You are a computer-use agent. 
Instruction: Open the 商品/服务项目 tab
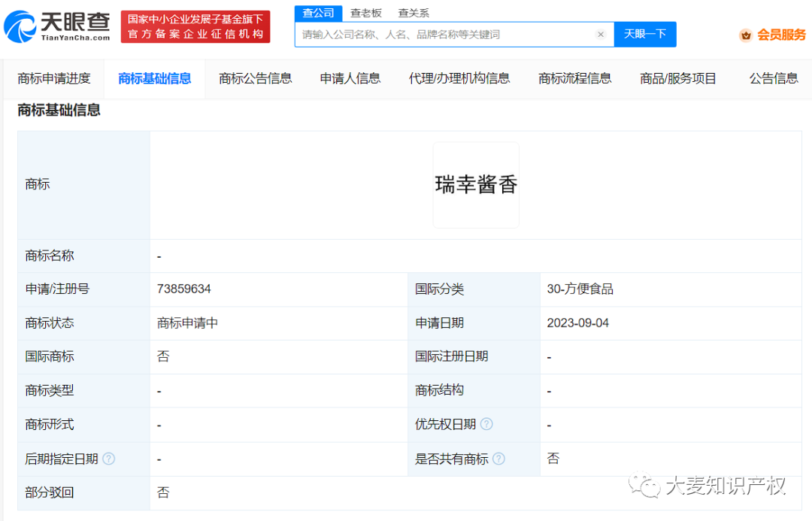coord(677,77)
